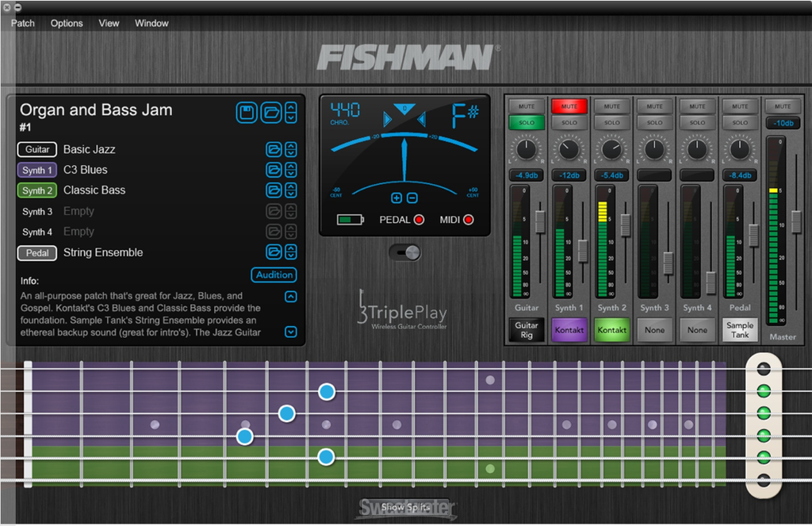Save the Organ and Bass Jam patch
The height and width of the screenshot is (526, 812).
pyautogui.click(x=247, y=112)
